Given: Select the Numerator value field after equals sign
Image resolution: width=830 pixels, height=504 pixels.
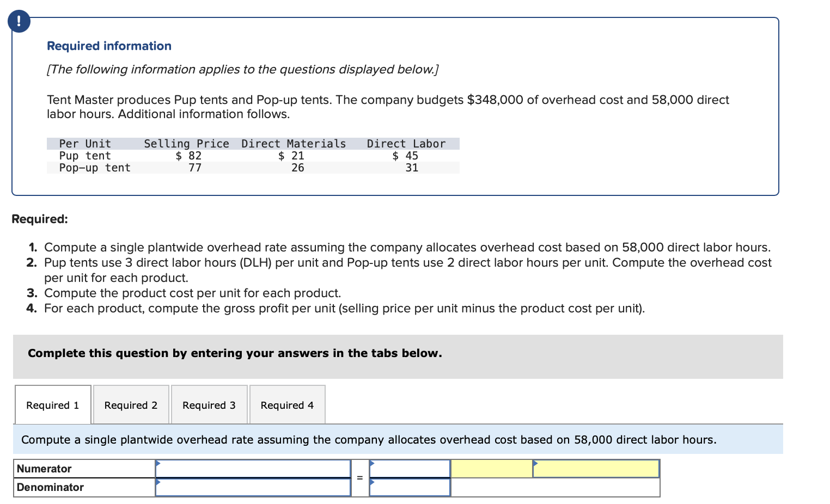Looking at the screenshot, I should pos(410,469).
